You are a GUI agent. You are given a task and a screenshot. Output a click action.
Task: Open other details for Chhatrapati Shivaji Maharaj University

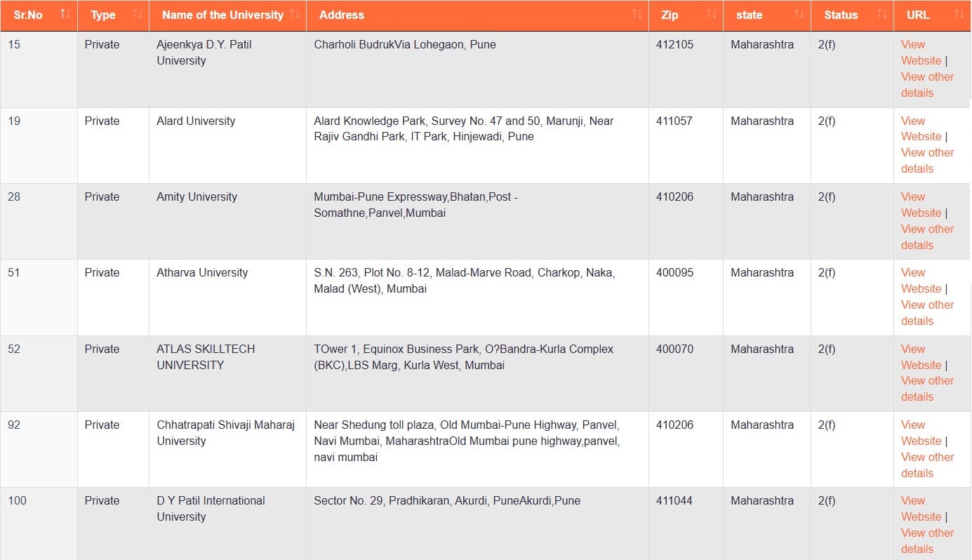tap(926, 465)
